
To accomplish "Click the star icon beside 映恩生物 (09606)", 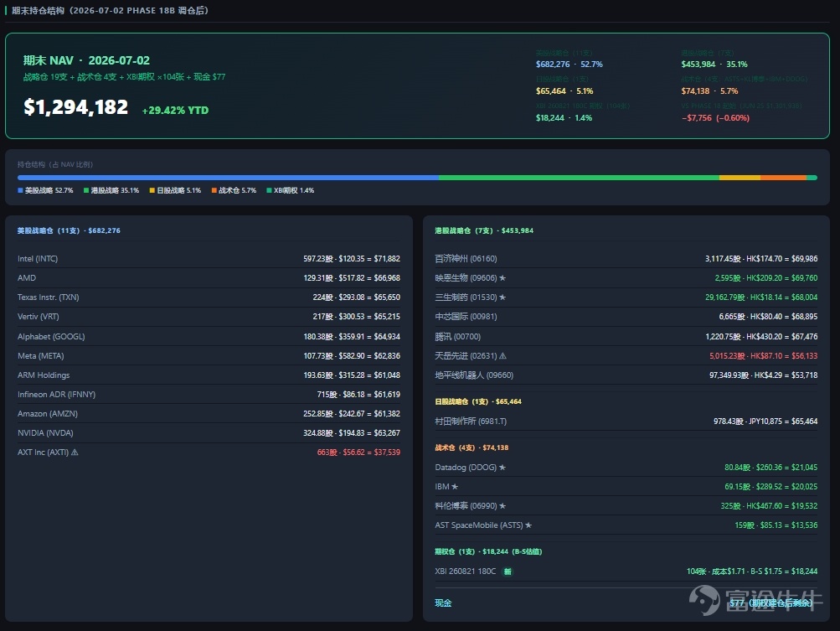I will [502, 277].
